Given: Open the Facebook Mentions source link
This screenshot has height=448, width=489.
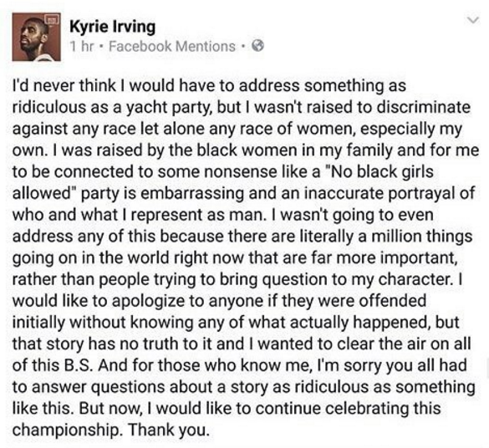Looking at the screenshot, I should (172, 46).
